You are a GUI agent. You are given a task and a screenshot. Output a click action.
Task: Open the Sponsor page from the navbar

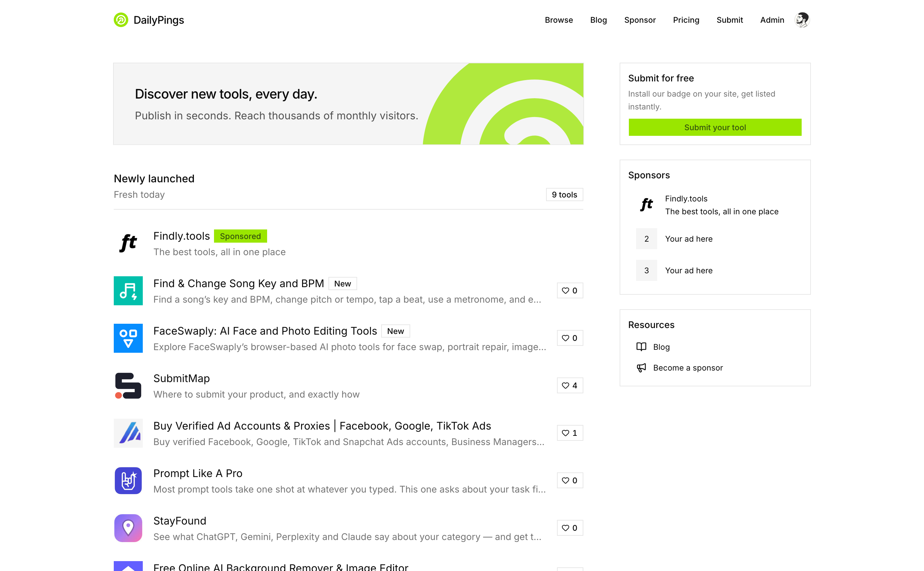coord(640,20)
